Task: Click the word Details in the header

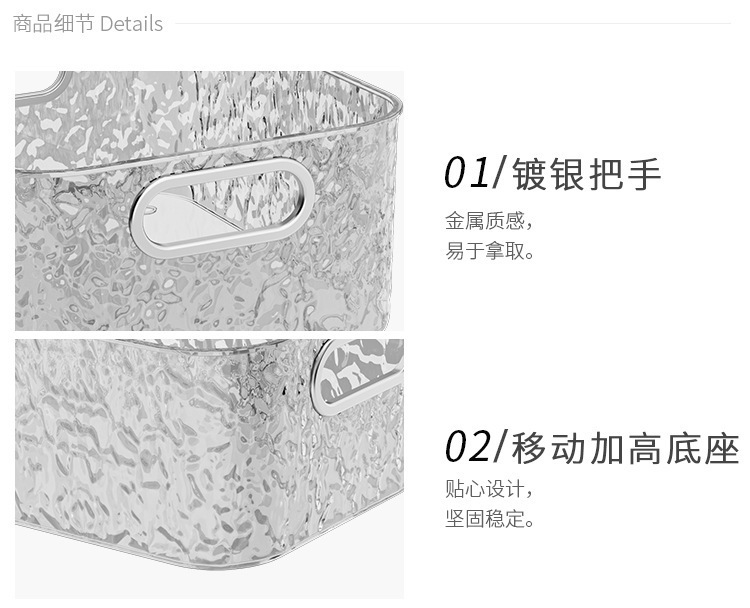Action: (132, 24)
